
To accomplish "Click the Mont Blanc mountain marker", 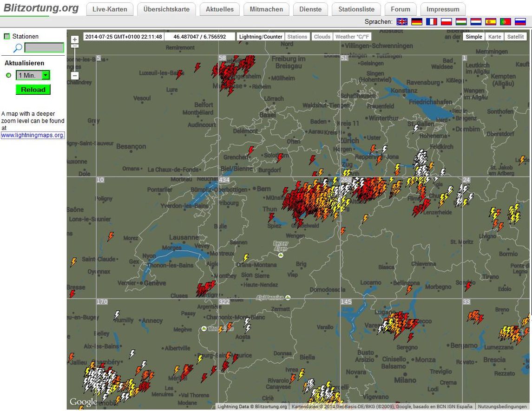I will pos(204,329).
